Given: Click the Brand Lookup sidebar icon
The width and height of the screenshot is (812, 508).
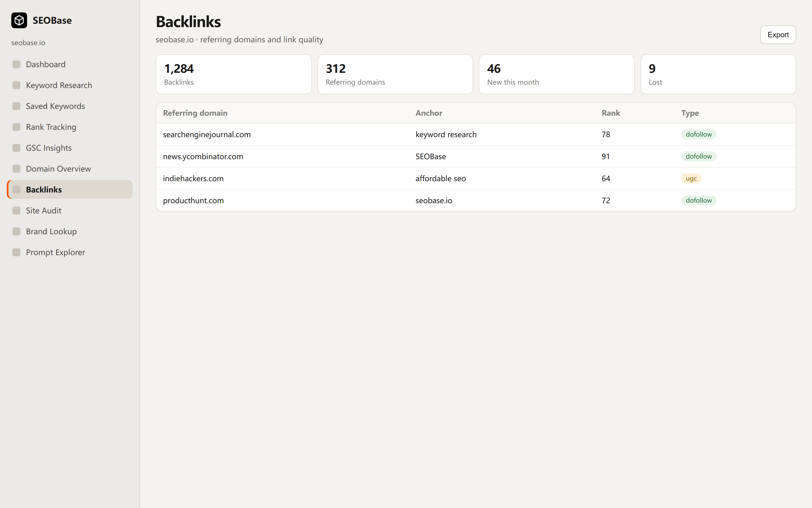Looking at the screenshot, I should [16, 231].
